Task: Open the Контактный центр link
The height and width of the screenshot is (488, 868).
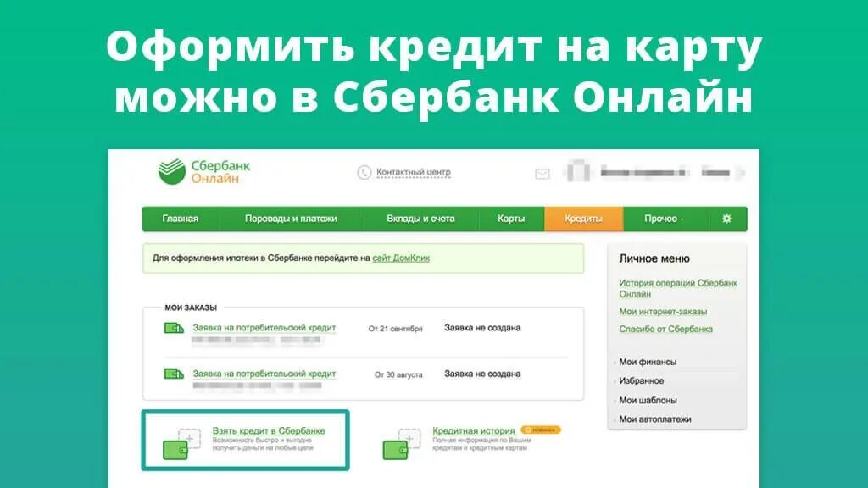Action: point(414,172)
